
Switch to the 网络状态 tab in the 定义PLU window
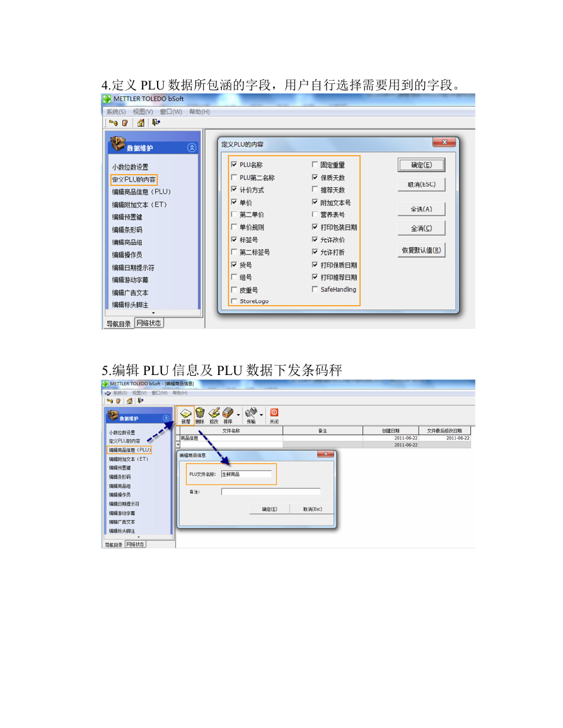tap(149, 323)
